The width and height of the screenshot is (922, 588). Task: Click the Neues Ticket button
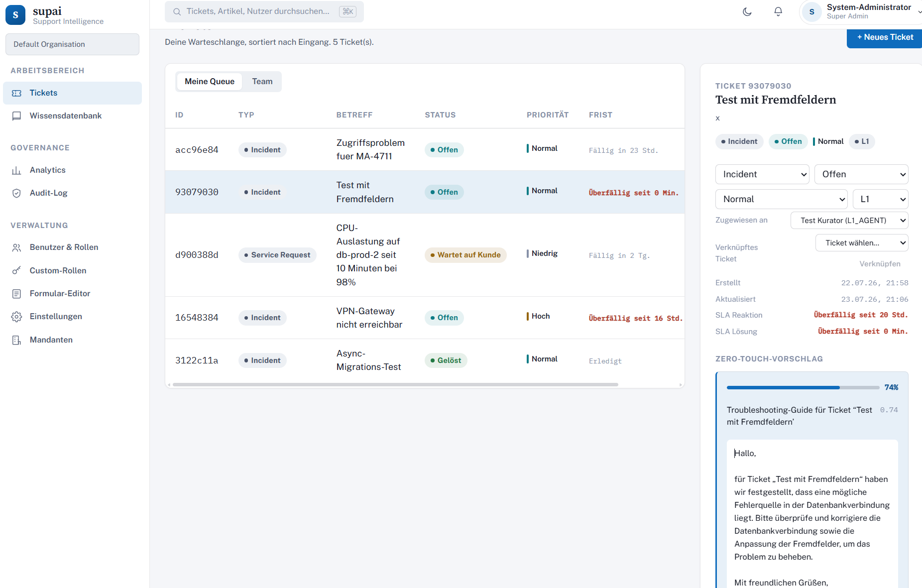(x=885, y=37)
